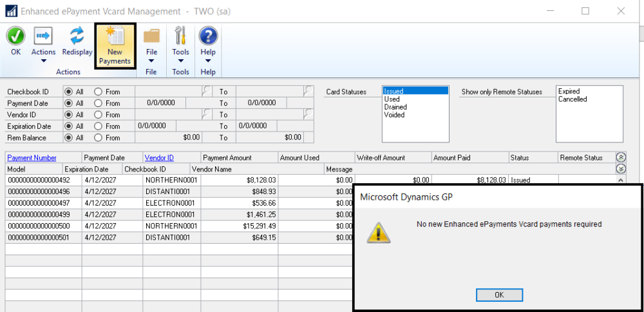Expand the Tools dropdown arrow
Image resolution: width=644 pixels, height=312 pixels.
click(x=180, y=62)
